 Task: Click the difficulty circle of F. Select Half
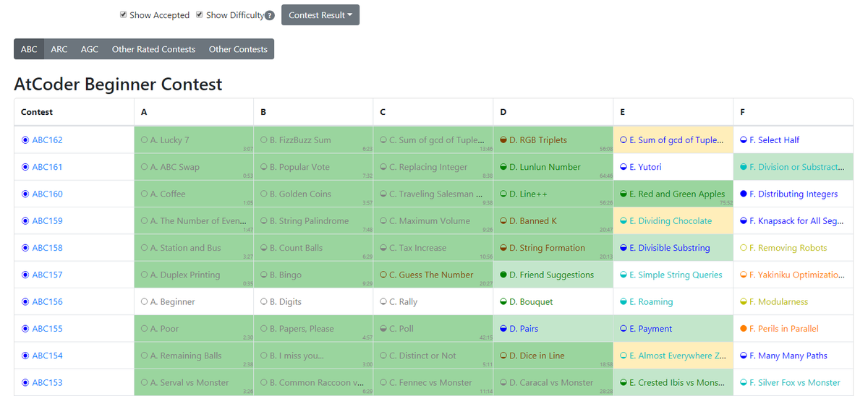(x=744, y=140)
